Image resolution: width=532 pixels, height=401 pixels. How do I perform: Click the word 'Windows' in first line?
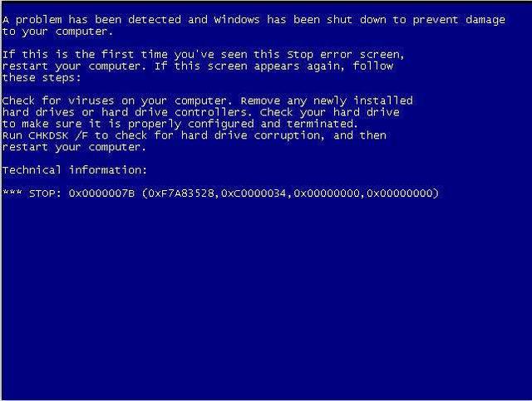[x=237, y=20]
